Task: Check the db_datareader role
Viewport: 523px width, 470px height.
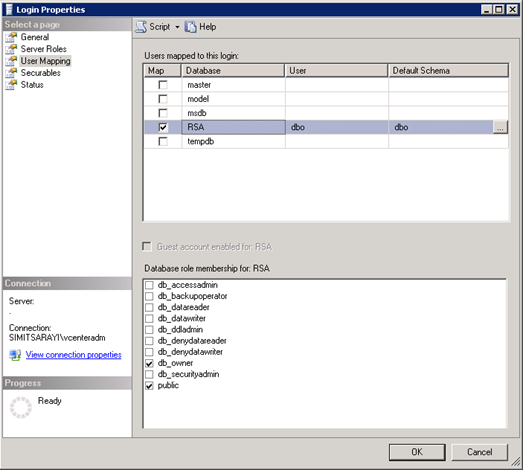Action: point(149,307)
